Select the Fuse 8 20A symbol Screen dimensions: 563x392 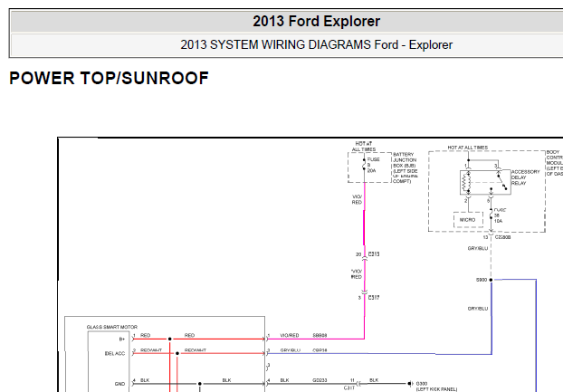click(365, 165)
